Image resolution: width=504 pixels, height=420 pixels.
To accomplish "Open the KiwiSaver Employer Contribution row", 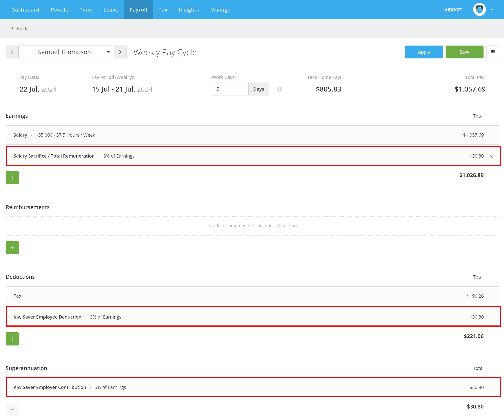I will (252, 387).
